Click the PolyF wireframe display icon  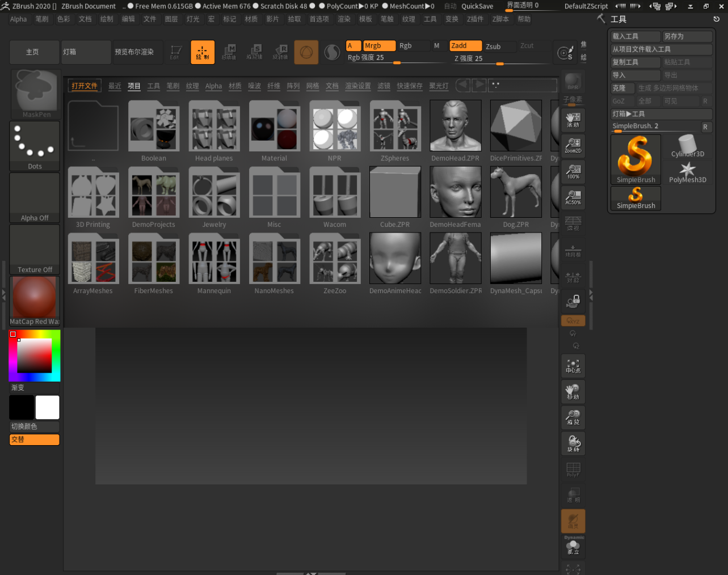point(573,469)
